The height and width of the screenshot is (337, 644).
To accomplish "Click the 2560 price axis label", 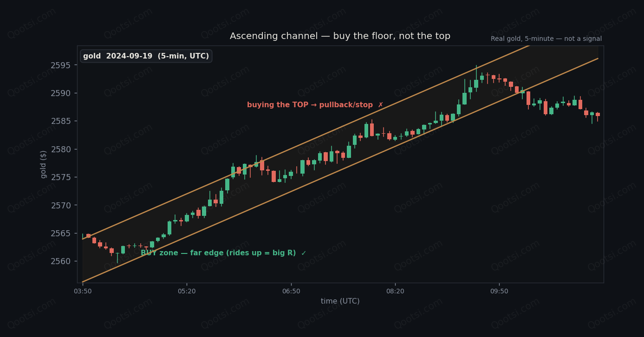I will (x=60, y=261).
